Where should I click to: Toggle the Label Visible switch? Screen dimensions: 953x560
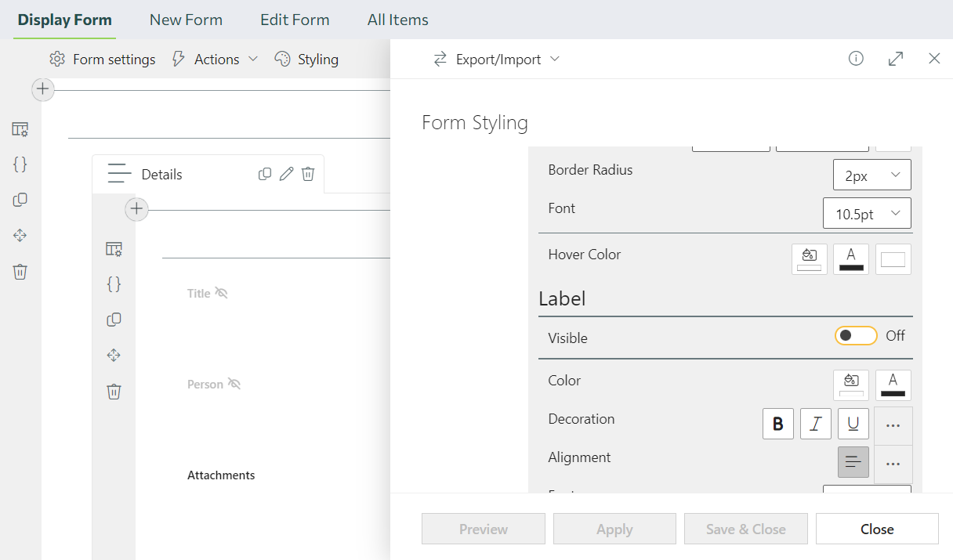(x=856, y=336)
